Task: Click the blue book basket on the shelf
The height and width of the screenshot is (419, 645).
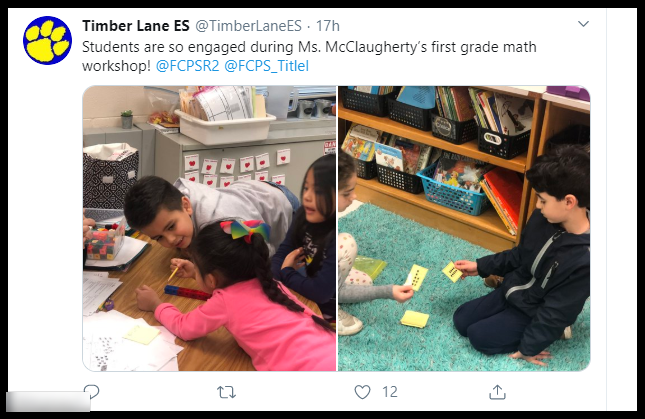Action: coord(452,189)
